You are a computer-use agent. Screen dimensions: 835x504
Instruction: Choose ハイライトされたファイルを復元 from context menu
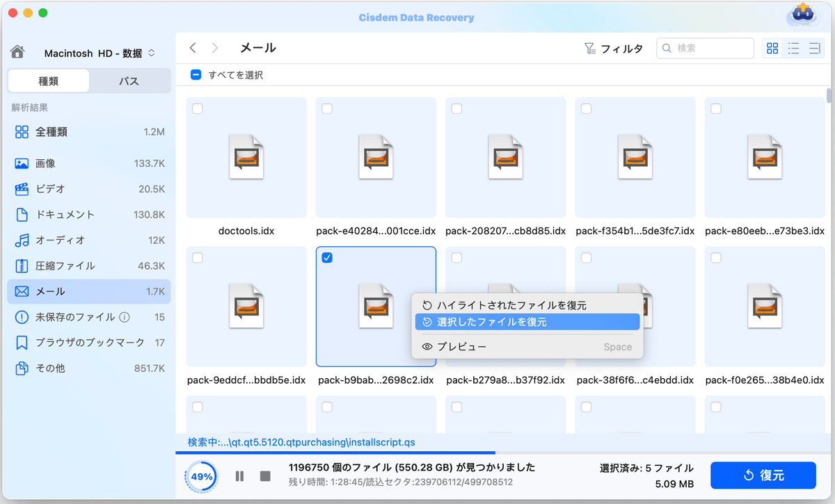click(527, 305)
